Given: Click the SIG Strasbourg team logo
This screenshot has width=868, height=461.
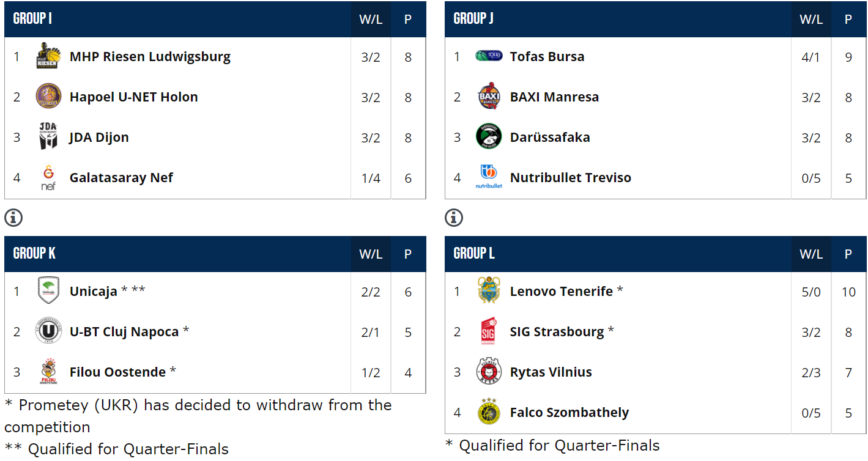Looking at the screenshot, I should pyautogui.click(x=489, y=331).
